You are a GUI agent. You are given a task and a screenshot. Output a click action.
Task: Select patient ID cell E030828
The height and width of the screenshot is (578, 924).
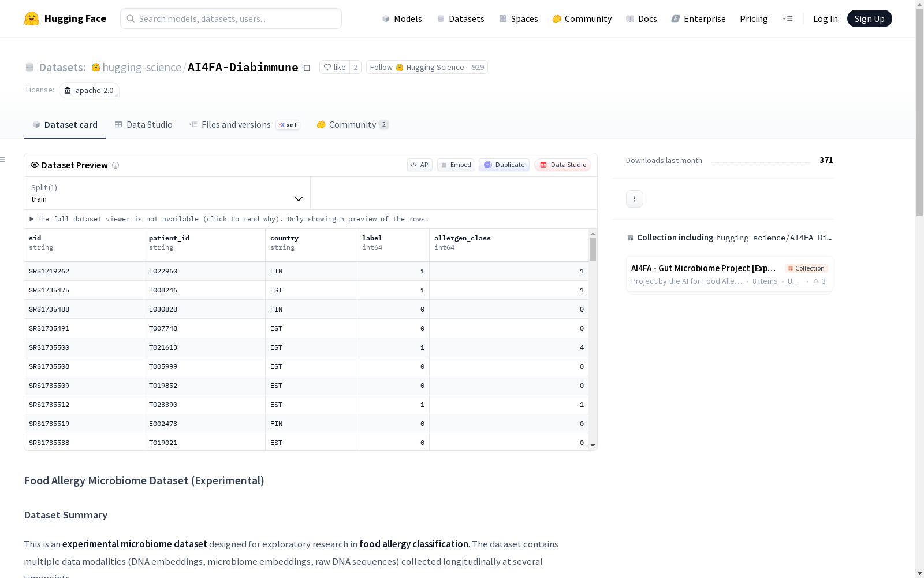[x=204, y=309]
